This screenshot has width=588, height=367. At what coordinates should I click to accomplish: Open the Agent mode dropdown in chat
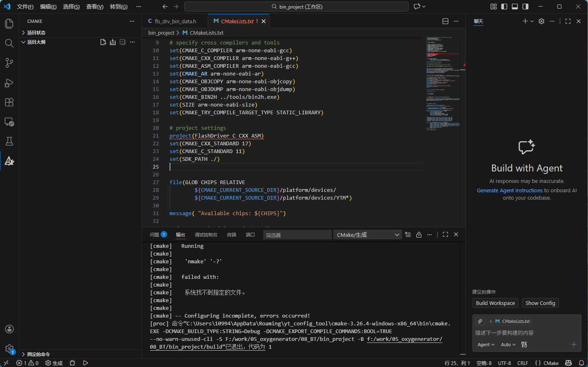(x=486, y=345)
